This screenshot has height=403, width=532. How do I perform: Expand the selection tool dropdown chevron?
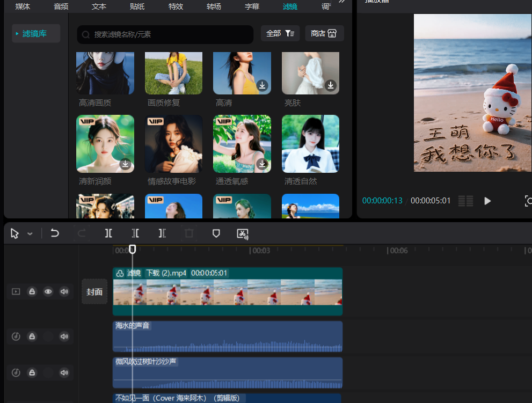click(x=30, y=234)
